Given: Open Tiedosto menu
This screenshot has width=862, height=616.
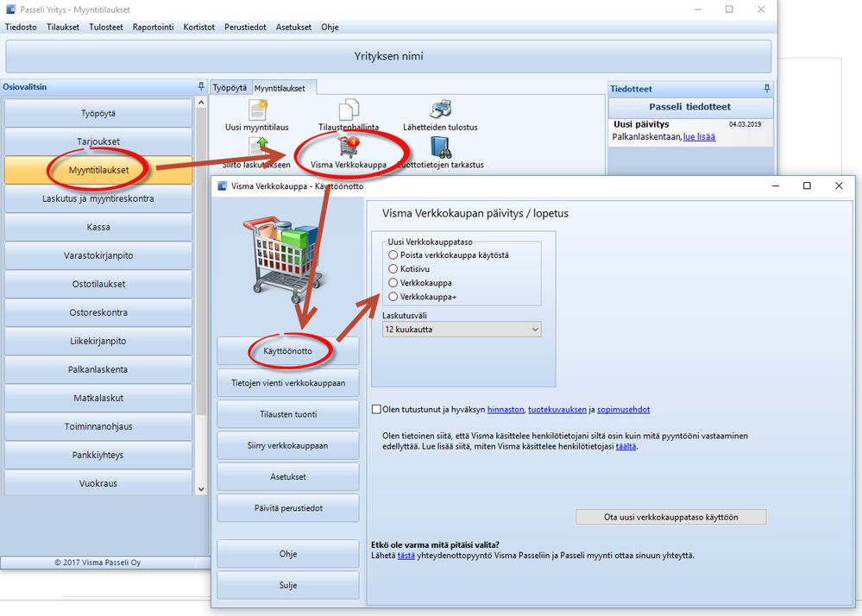Looking at the screenshot, I should click(x=21, y=27).
